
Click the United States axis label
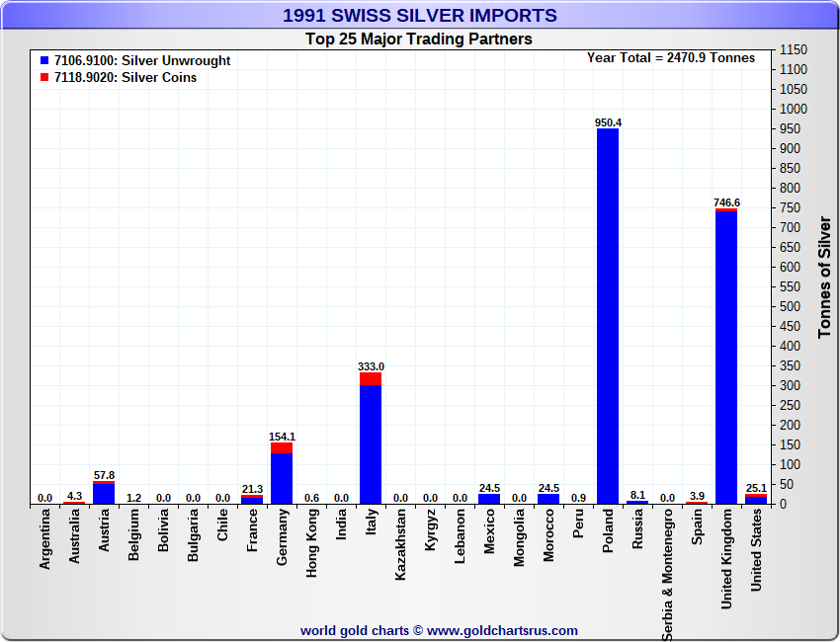756,550
